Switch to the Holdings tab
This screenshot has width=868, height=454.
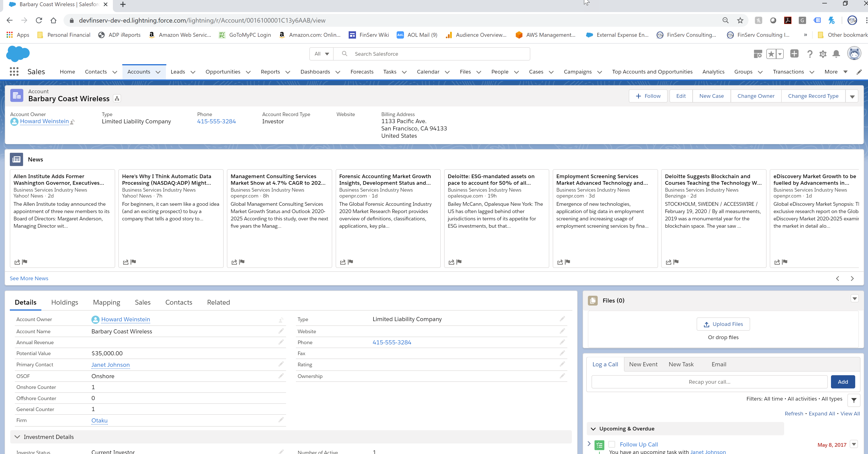click(65, 302)
